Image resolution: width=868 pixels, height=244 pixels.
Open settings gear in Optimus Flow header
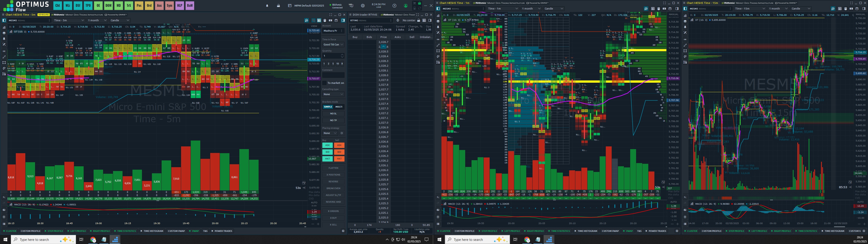click(x=363, y=6)
